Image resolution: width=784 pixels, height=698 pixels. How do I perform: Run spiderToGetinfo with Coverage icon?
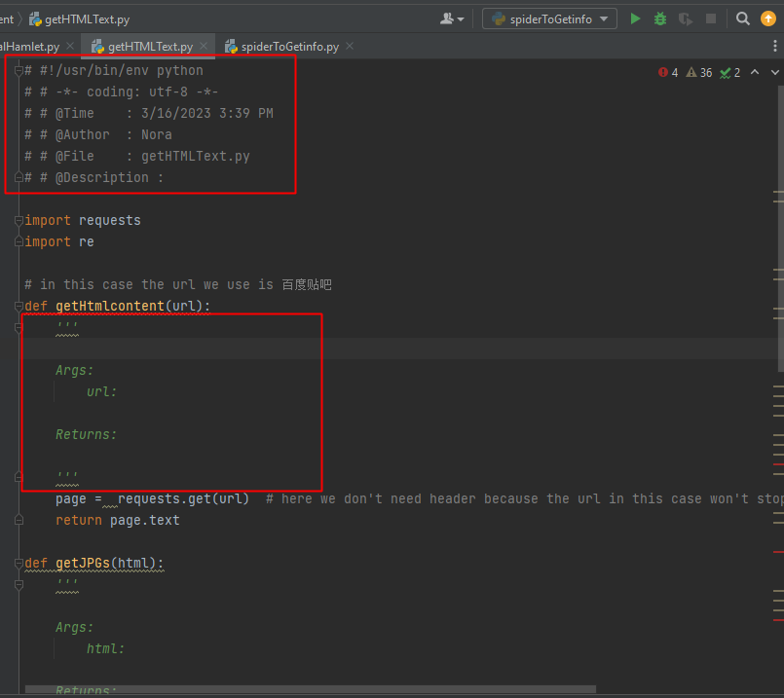[x=686, y=18]
